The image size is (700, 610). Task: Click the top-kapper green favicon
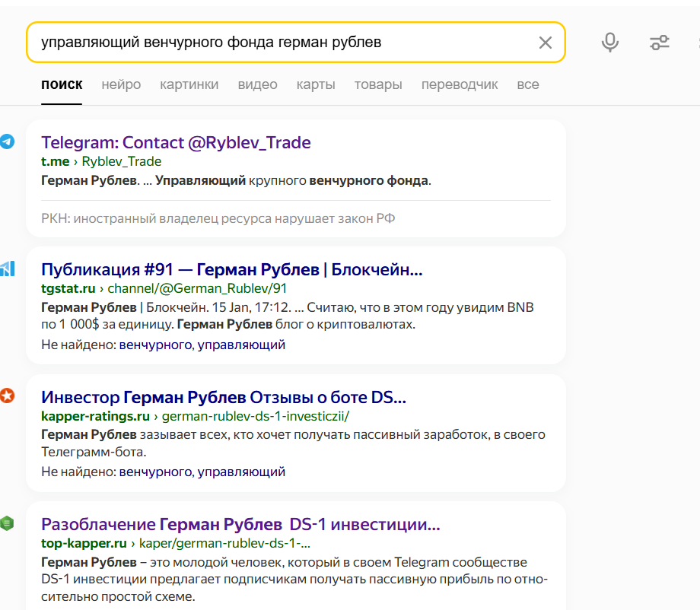7,523
